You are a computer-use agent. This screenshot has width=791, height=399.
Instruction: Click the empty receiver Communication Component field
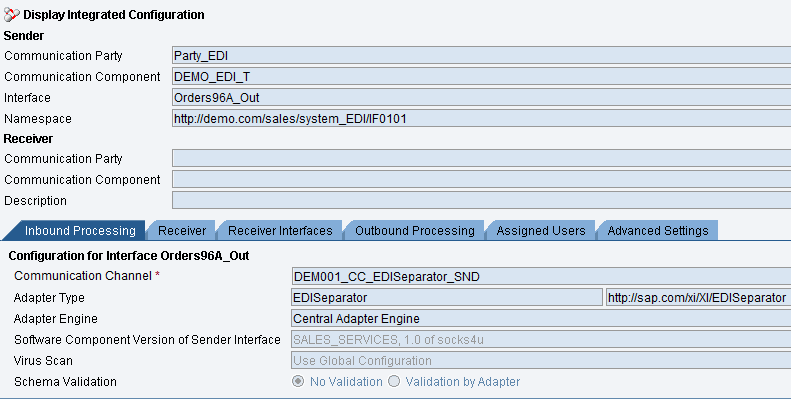pos(481,179)
